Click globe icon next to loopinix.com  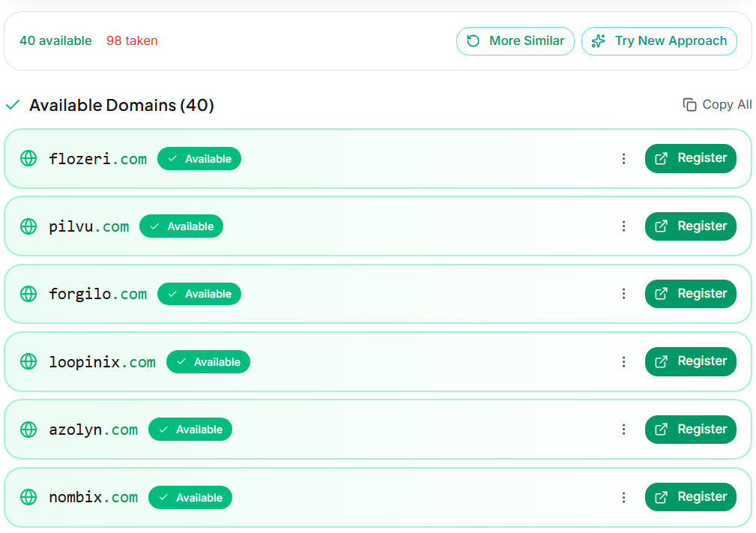(x=28, y=361)
